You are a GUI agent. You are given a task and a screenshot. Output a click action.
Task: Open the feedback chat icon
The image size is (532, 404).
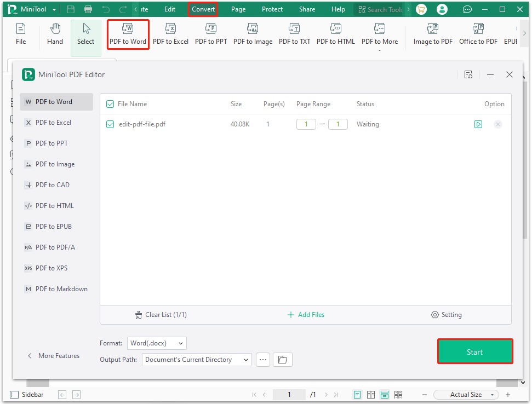coord(467,9)
